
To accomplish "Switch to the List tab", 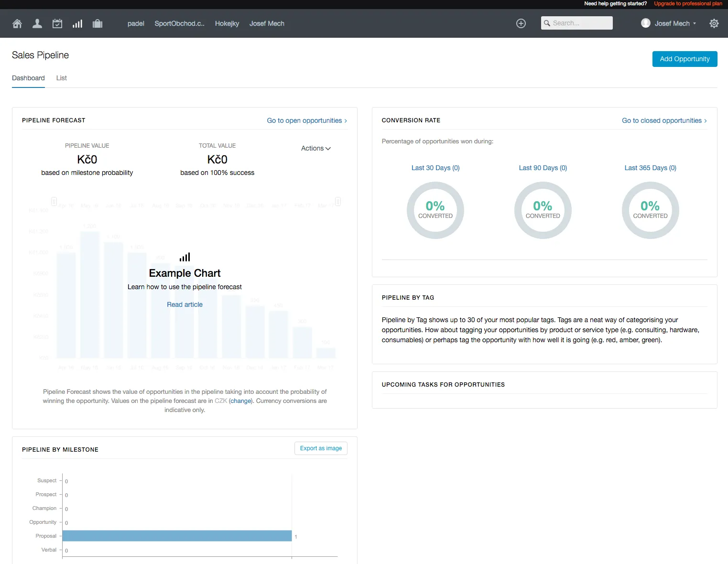I will (x=62, y=78).
